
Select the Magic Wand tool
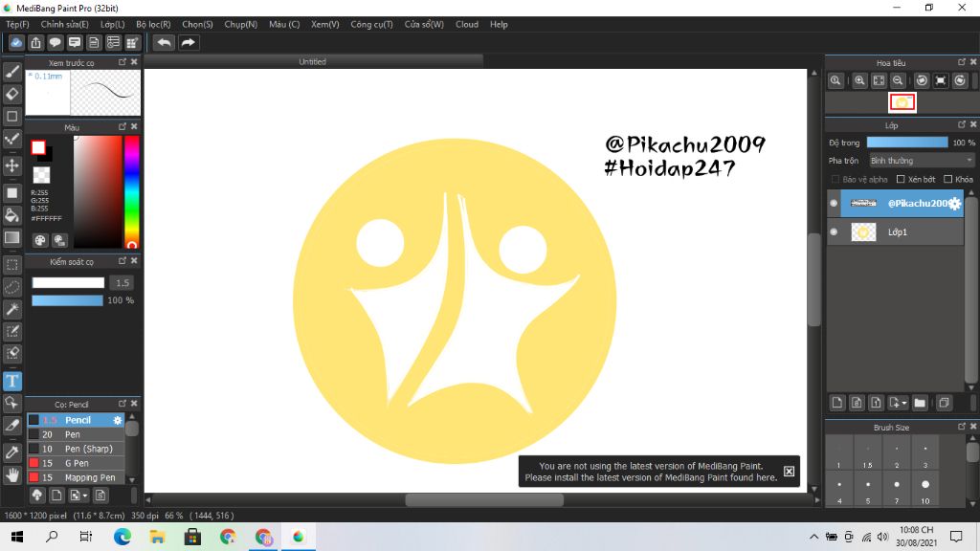(11, 309)
